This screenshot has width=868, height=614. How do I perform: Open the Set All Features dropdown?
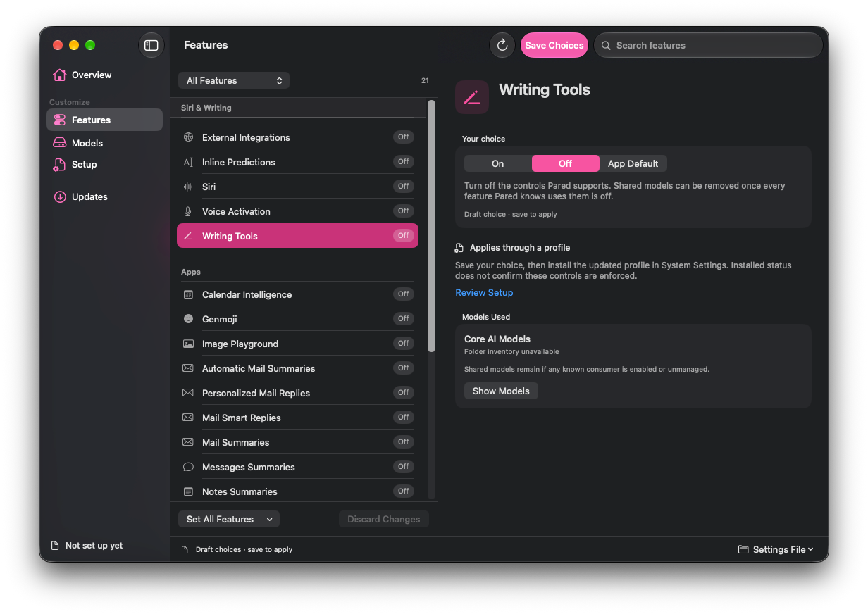tap(229, 519)
